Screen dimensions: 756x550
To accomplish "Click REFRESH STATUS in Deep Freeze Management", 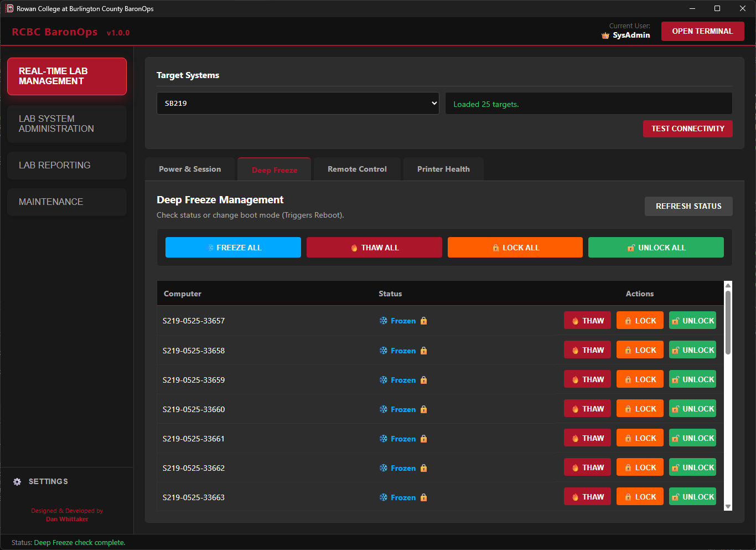I will point(688,206).
